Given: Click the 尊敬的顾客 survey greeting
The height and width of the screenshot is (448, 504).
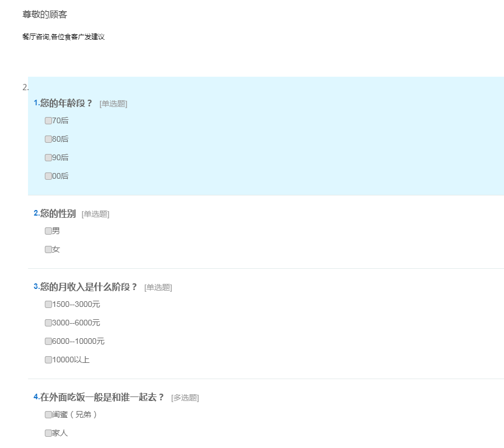Looking at the screenshot, I should pyautogui.click(x=45, y=15).
